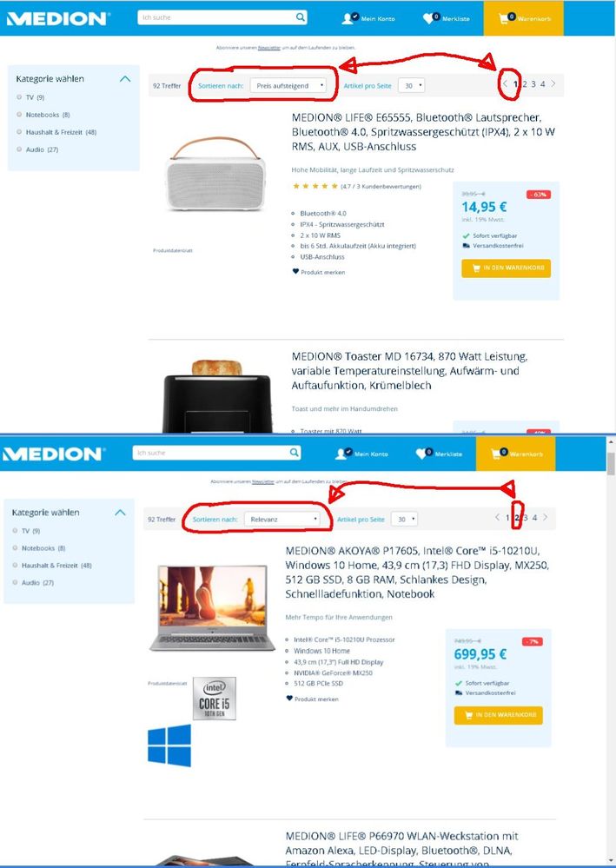Image resolution: width=616 pixels, height=868 pixels.
Task: Select Audio (27) category beside the speaker listing
Action: [37, 149]
